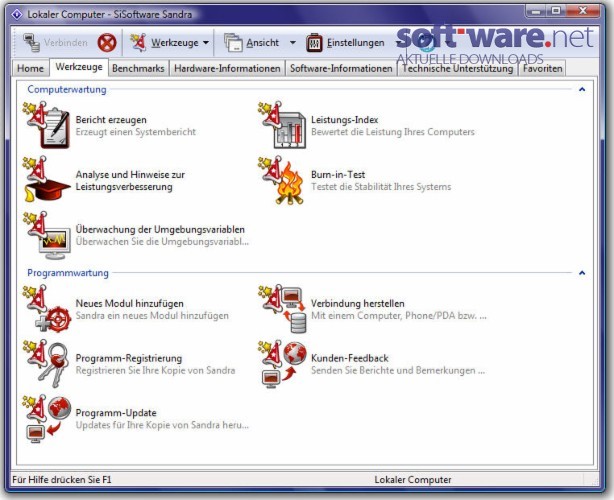The height and width of the screenshot is (500, 614).
Task: Click the Werkzeuge toolbar button label
Action: [175, 42]
